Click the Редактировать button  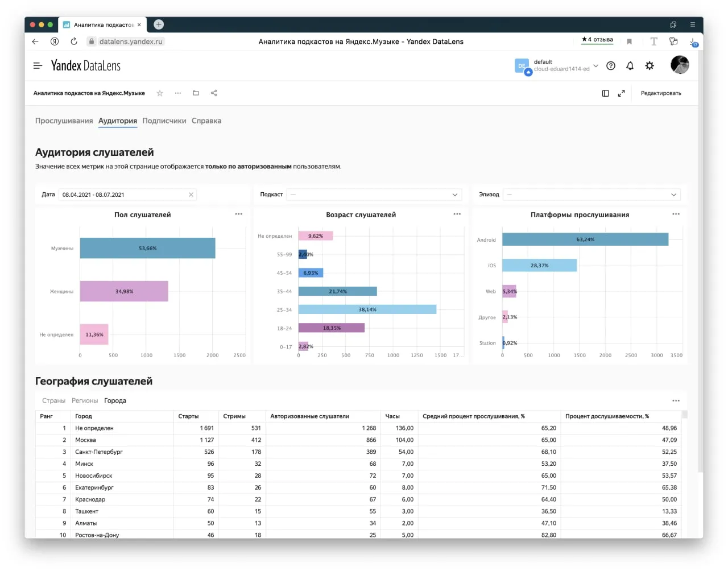tap(661, 93)
